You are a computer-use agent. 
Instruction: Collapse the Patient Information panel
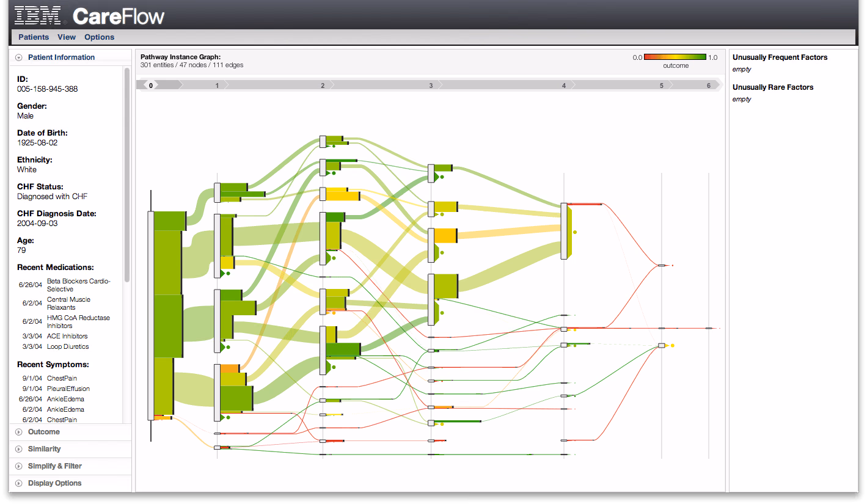[x=19, y=57]
